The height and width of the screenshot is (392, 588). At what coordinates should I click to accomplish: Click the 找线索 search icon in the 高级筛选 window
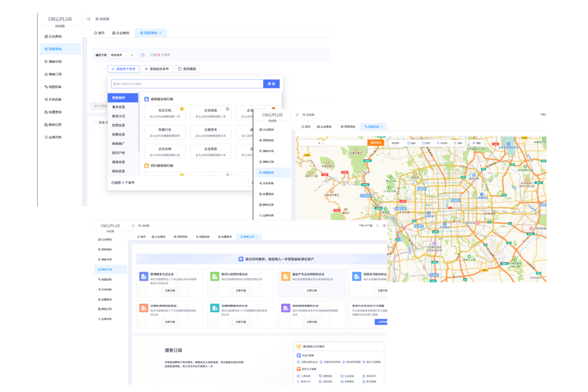(x=97, y=19)
